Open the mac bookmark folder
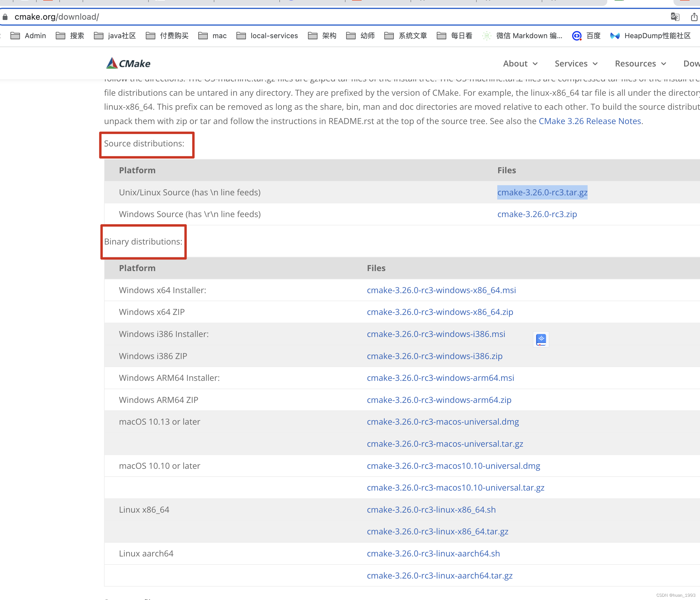The width and height of the screenshot is (700, 600). (x=212, y=35)
